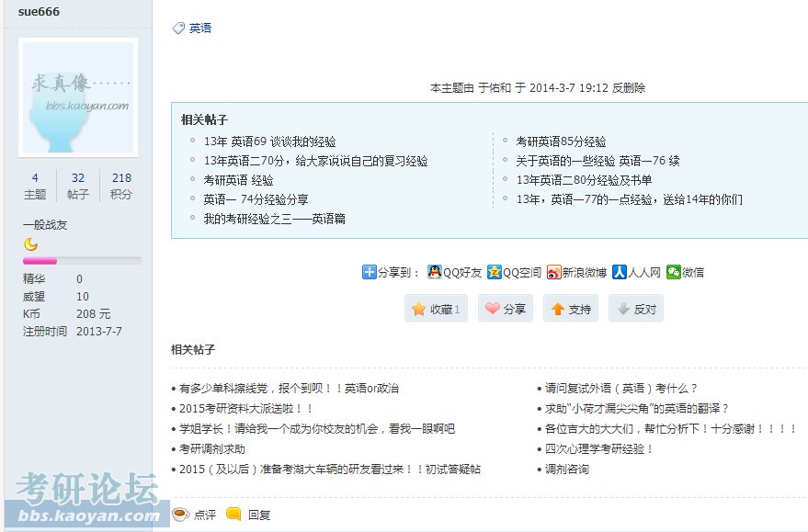This screenshot has width=808, height=532.
Task: Click the pink user level progress bar
Action: point(83,261)
